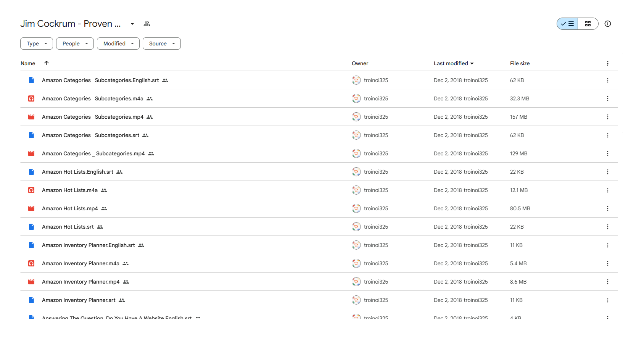Screen dimensions: 644x342
Task: Open more actions for Subcategories.English.srt
Action: tap(608, 80)
